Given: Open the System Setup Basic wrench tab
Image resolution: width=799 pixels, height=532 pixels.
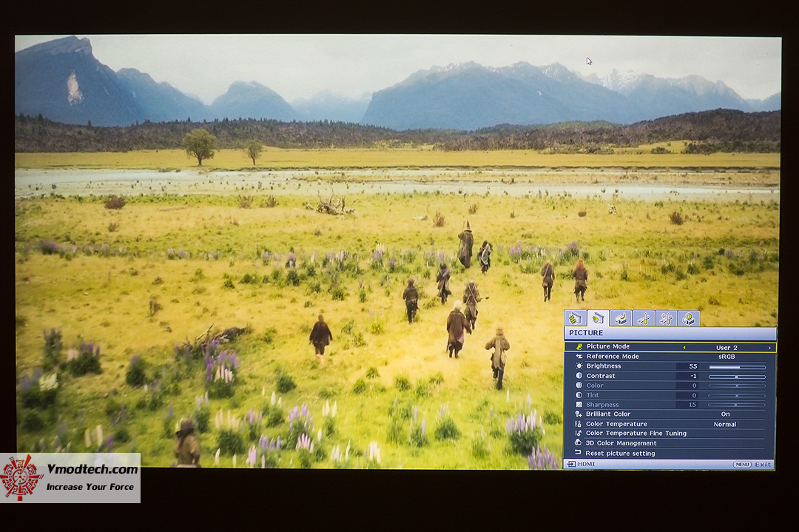Looking at the screenshot, I should (644, 318).
